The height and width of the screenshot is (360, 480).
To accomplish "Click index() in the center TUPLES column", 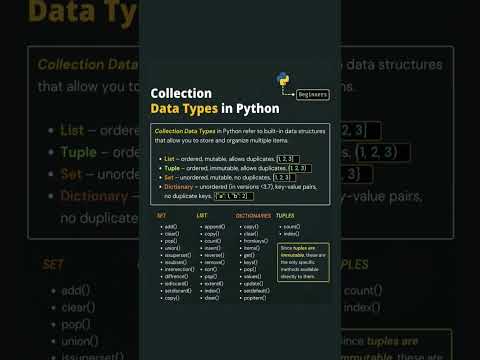I will [291, 234].
